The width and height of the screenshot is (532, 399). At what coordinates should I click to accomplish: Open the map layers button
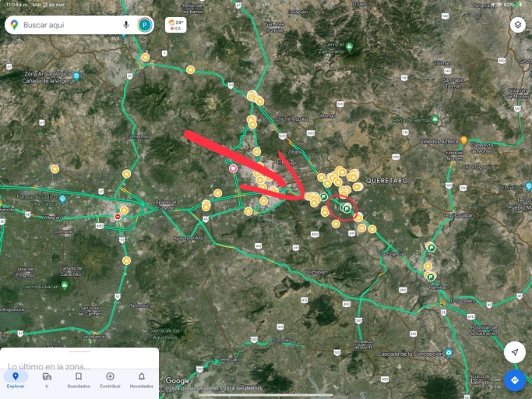(517, 25)
